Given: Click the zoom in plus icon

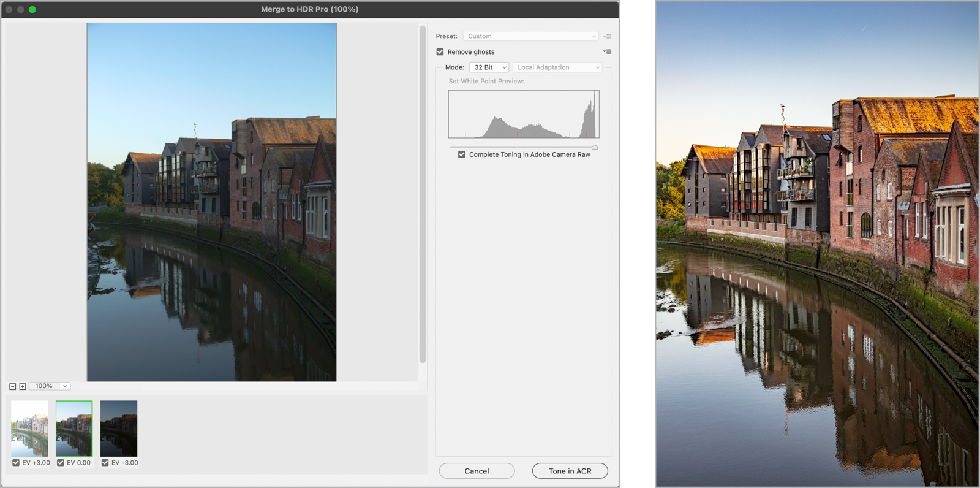Looking at the screenshot, I should (x=23, y=386).
